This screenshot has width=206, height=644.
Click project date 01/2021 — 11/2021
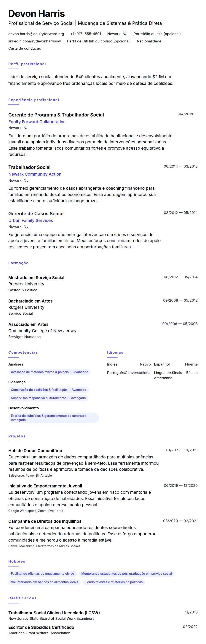(x=182, y=450)
